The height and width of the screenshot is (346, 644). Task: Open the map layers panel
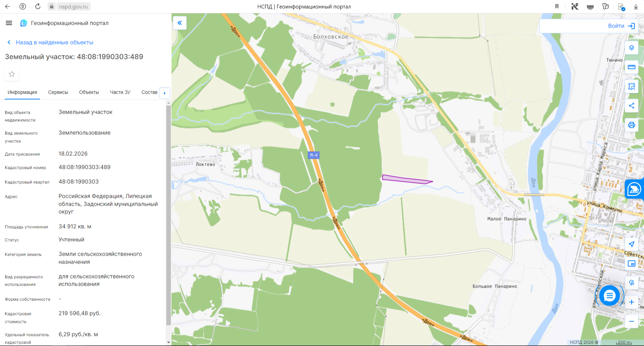click(631, 48)
